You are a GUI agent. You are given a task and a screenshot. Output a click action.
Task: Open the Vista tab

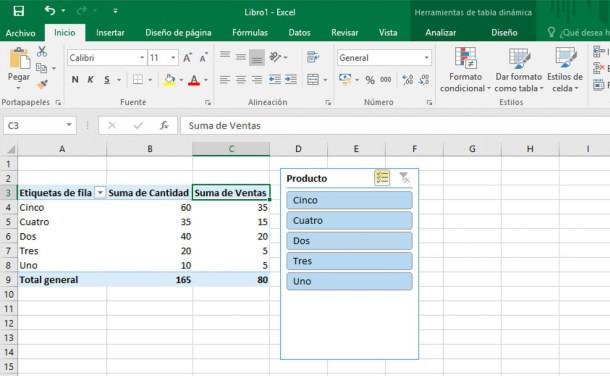point(388,33)
